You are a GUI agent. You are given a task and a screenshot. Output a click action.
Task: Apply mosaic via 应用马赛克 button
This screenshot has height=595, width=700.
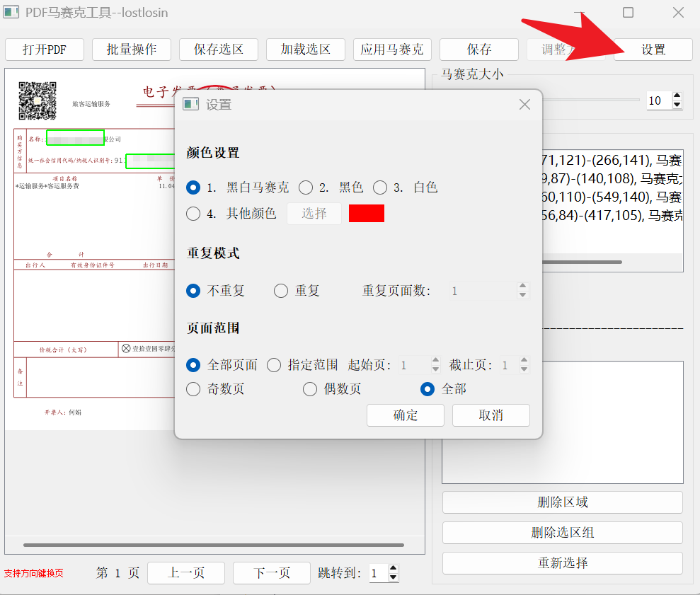click(x=392, y=50)
